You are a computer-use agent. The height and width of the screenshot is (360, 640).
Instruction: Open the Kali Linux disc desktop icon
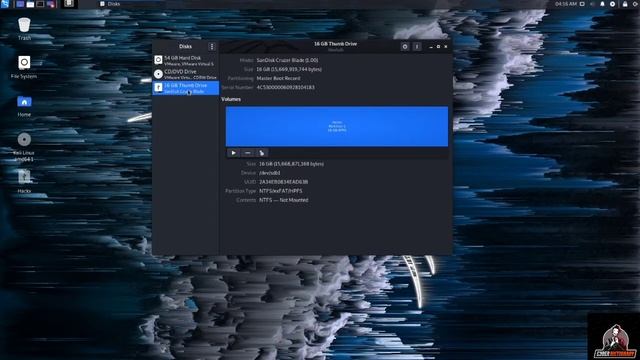pos(24,147)
